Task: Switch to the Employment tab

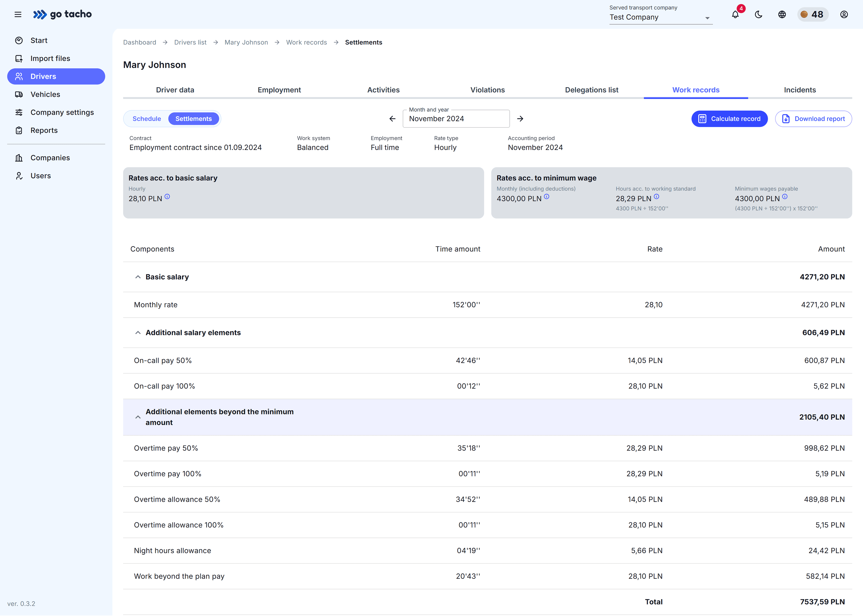Action: pyautogui.click(x=279, y=90)
